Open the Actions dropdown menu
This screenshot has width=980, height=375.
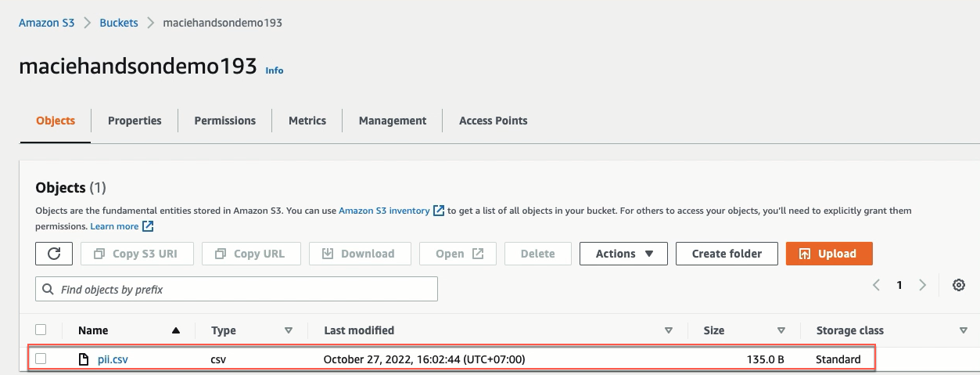623,254
